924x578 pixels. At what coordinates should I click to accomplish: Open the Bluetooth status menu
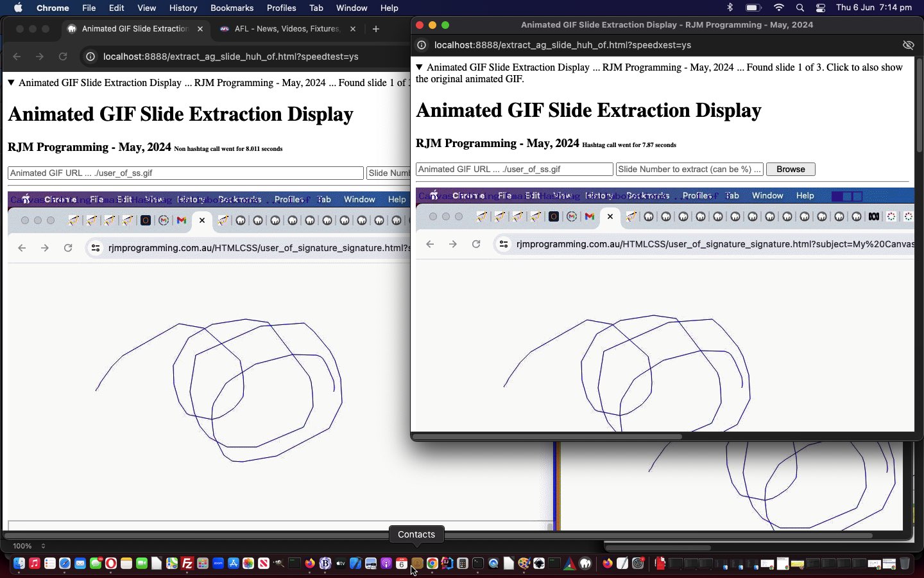730,8
